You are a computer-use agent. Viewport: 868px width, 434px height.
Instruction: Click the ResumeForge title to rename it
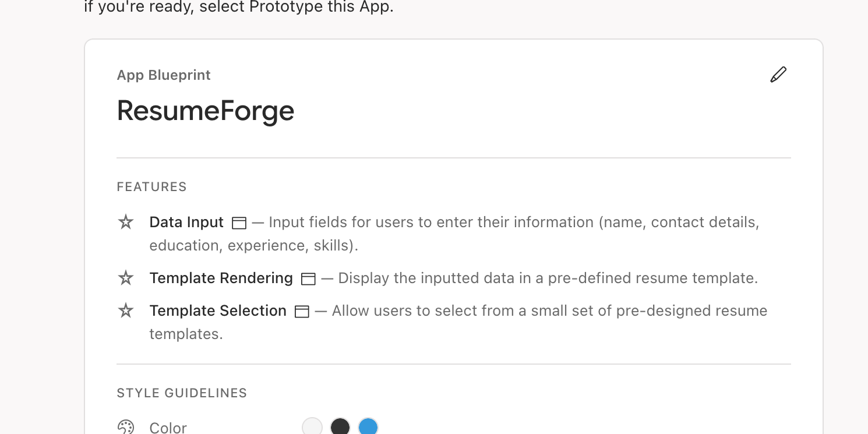coord(205,111)
